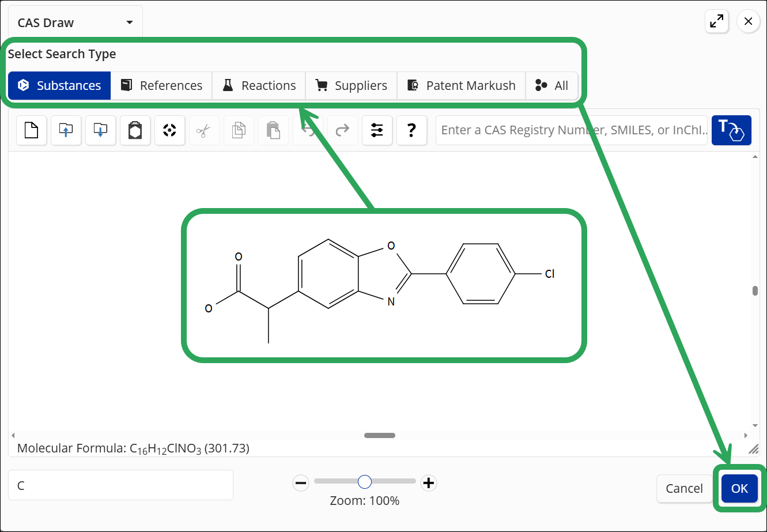Click the redo arrow icon
767x532 pixels.
point(342,130)
